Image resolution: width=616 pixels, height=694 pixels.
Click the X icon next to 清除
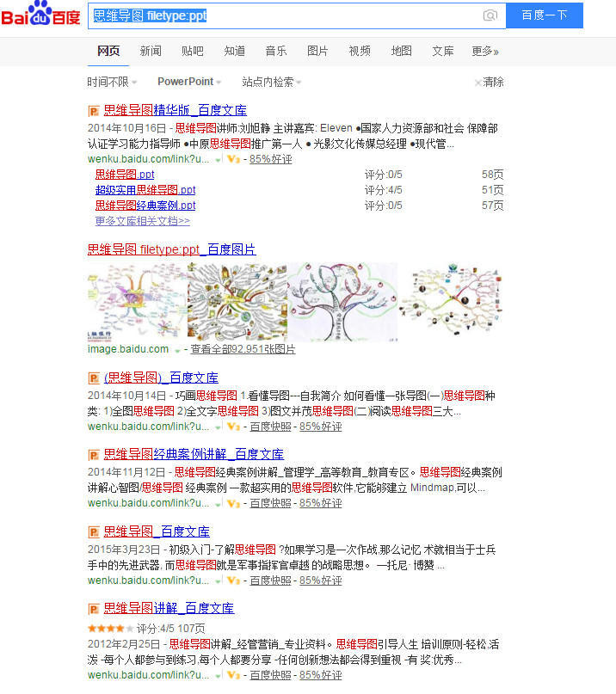point(478,83)
